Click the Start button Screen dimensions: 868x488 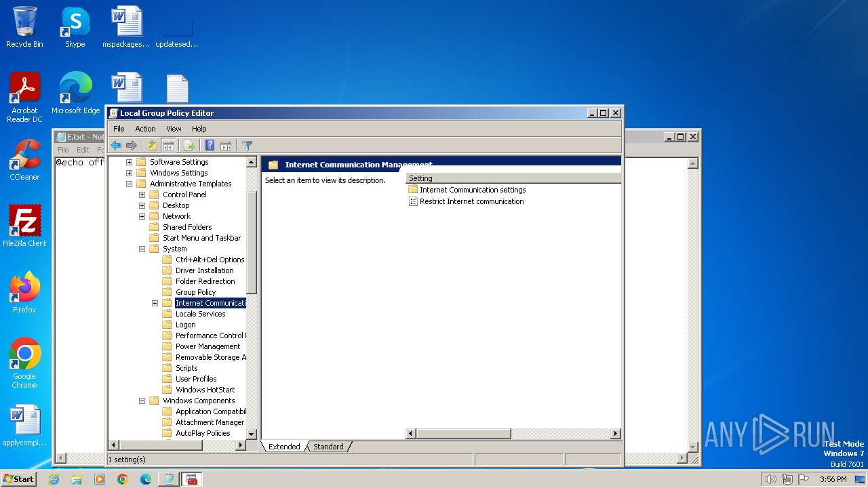tap(18, 479)
